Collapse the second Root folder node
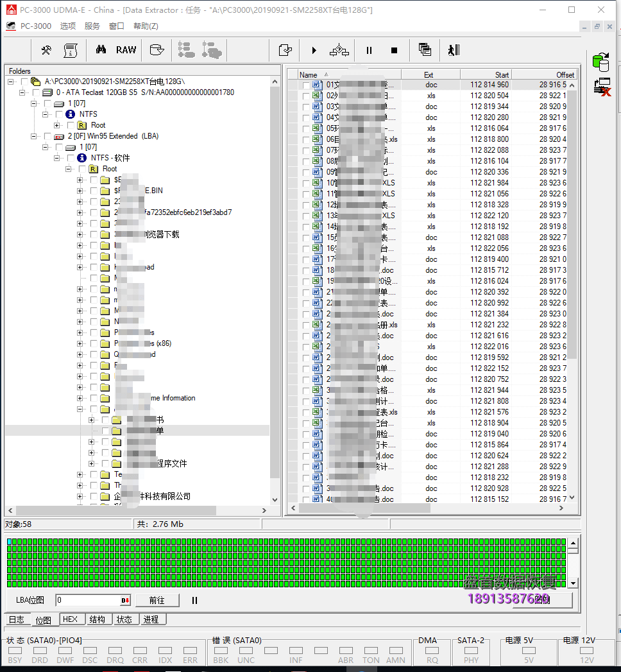Image resolution: width=621 pixels, height=672 pixels. pyautogui.click(x=69, y=169)
